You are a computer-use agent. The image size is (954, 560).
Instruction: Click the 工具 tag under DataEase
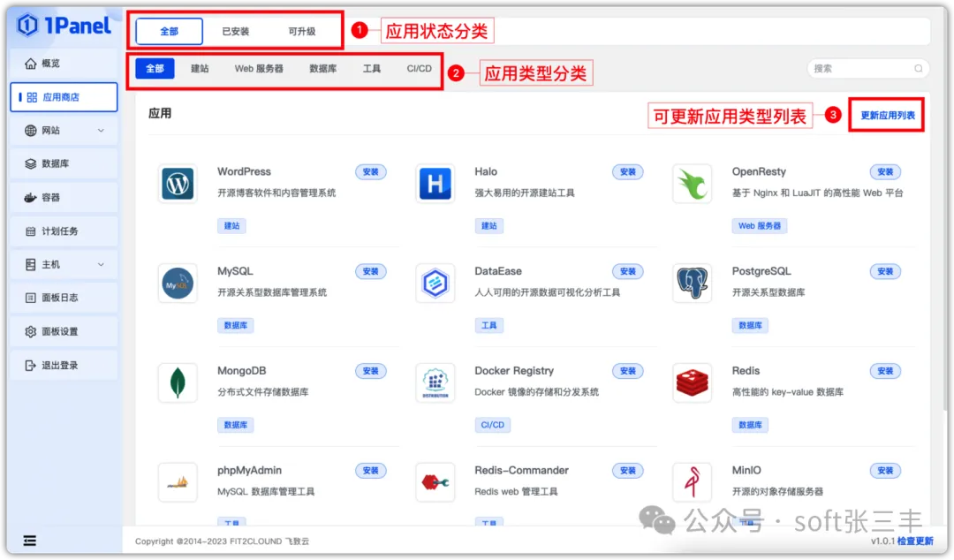click(x=489, y=326)
